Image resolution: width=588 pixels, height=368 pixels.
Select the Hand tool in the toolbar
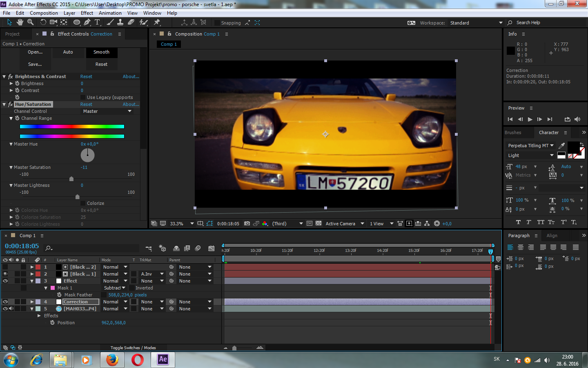pos(20,22)
